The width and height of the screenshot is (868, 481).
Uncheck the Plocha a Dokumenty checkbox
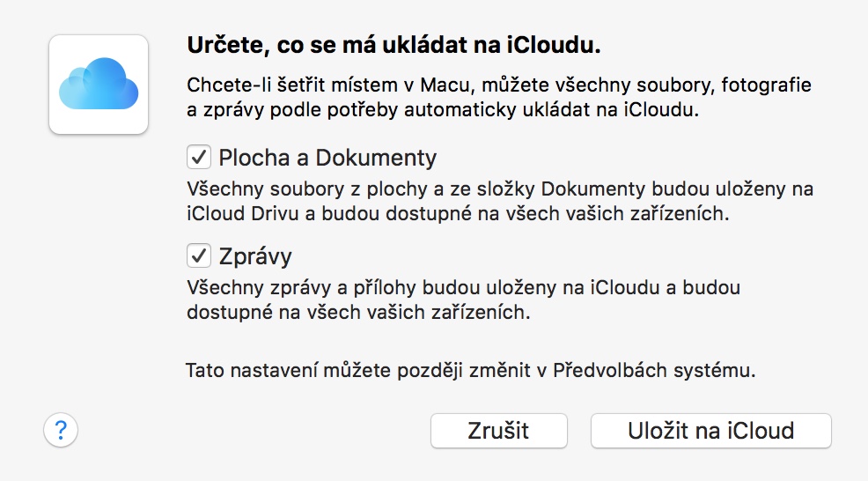198,159
